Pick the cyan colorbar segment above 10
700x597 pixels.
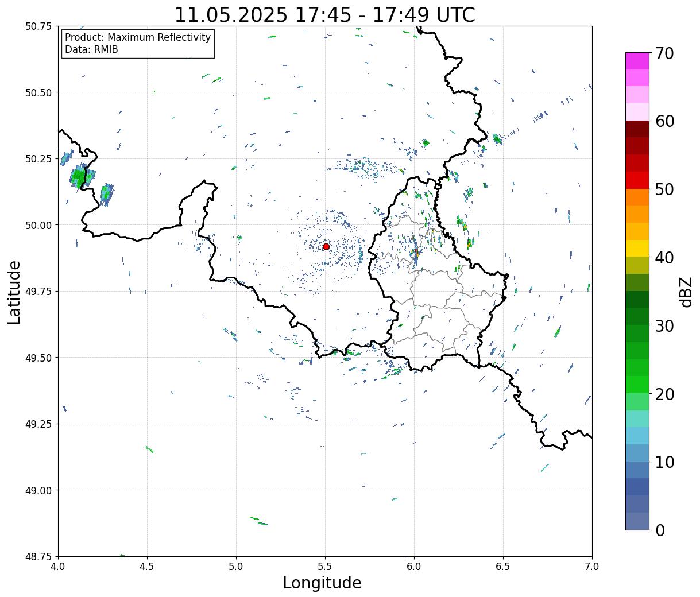[637, 436]
